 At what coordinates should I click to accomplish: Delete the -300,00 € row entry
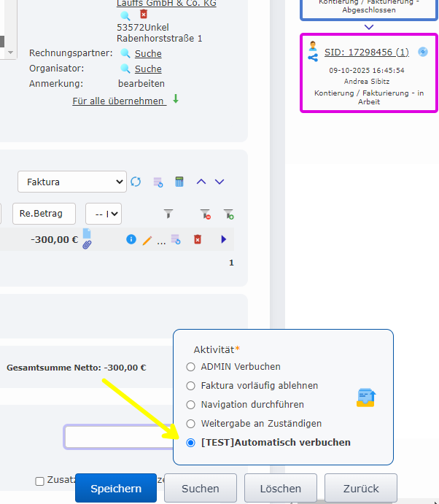coord(197,239)
